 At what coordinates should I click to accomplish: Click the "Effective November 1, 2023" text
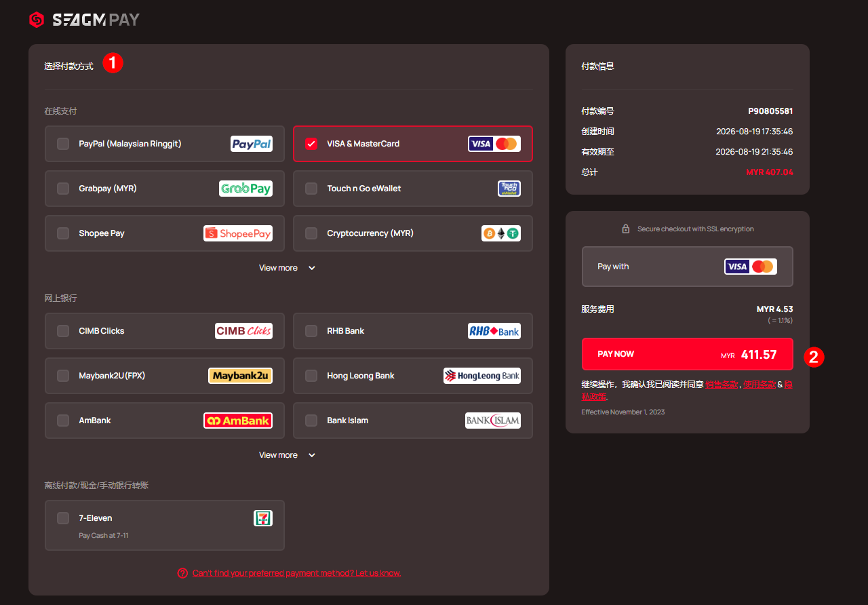click(x=623, y=412)
